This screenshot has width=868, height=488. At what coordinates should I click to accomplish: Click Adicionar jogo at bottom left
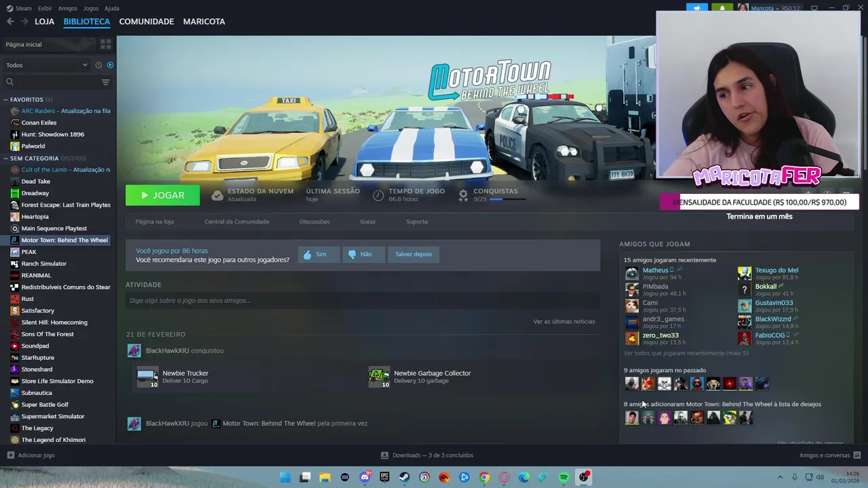(x=31, y=455)
